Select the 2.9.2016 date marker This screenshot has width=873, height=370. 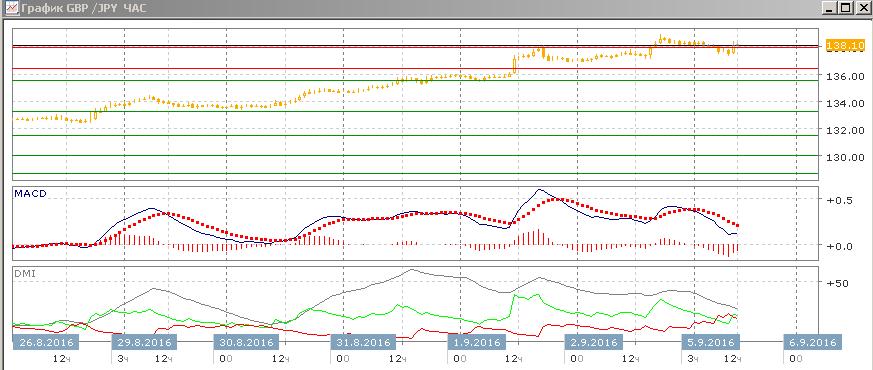[x=595, y=342]
